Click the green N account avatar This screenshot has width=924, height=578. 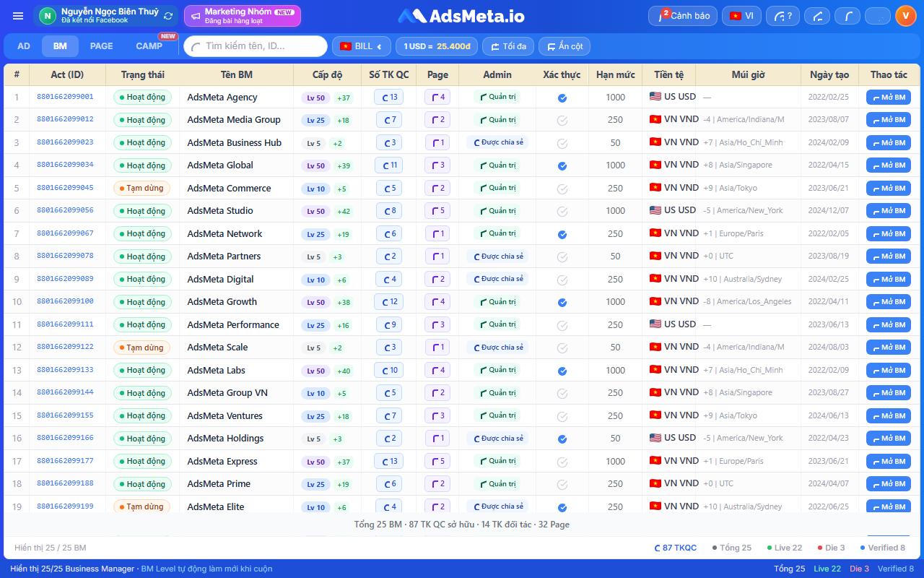coord(48,16)
